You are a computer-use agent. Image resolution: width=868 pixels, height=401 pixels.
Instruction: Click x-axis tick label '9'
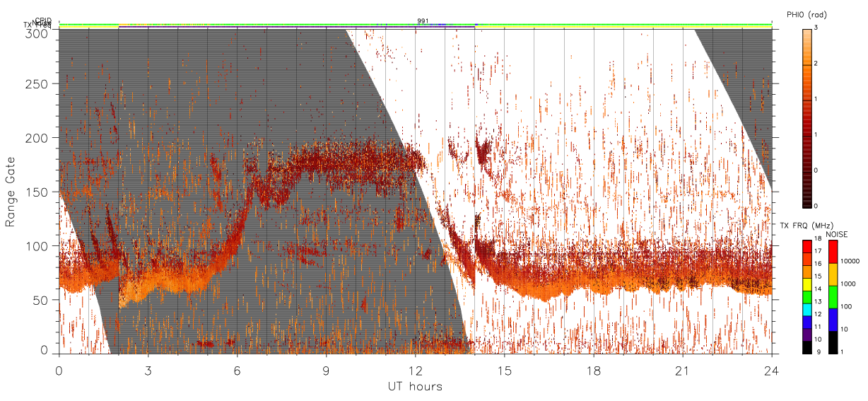tap(326, 371)
